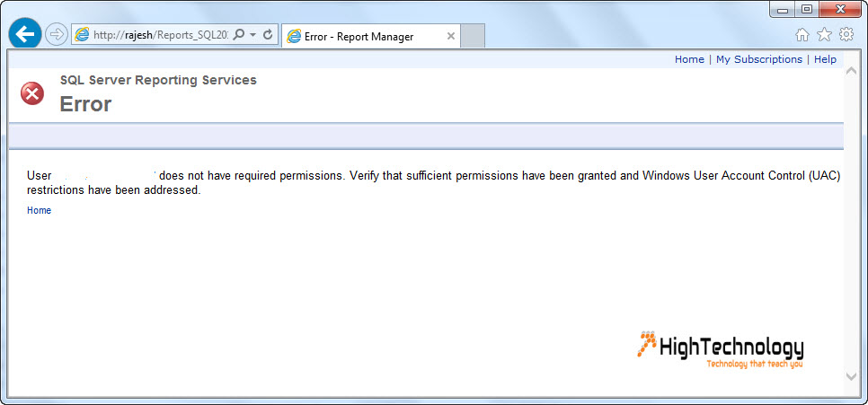The height and width of the screenshot is (405, 868).
Task: Click 'restrictions have been addressed.' text line
Action: coord(113,190)
